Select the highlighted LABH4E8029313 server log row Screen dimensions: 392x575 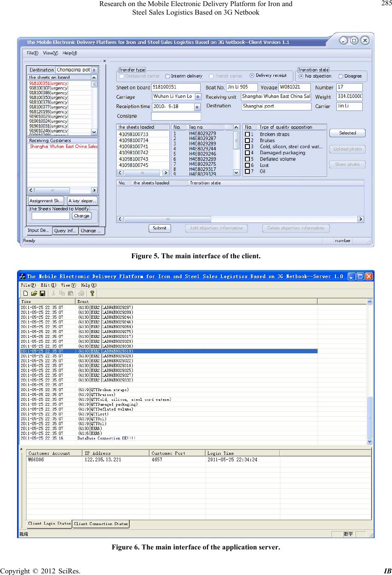pos(169,351)
